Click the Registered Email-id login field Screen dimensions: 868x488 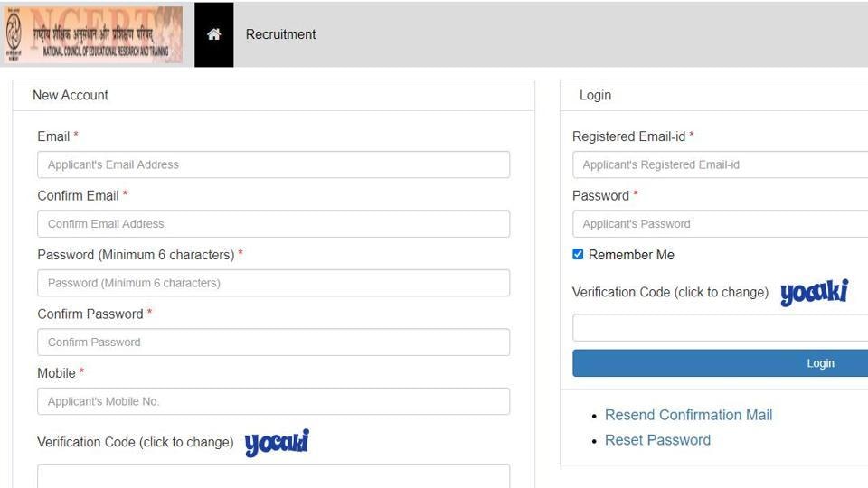click(x=721, y=164)
